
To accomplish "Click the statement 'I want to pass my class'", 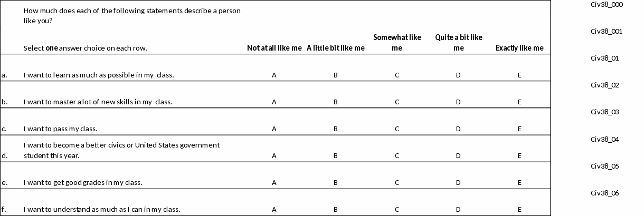I will coord(61,129).
